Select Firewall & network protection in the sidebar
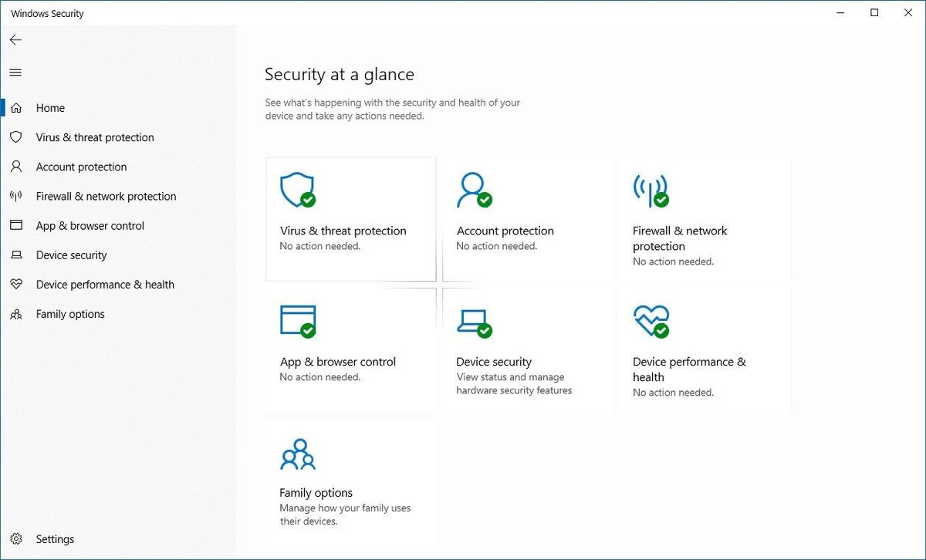Screen dimensions: 926x560 (105, 196)
